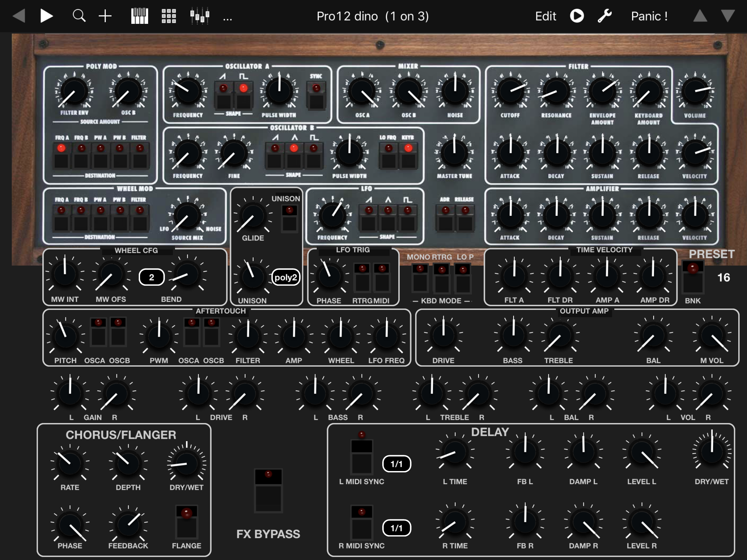Adjust the Oscillator B FINE knob

tap(234, 152)
